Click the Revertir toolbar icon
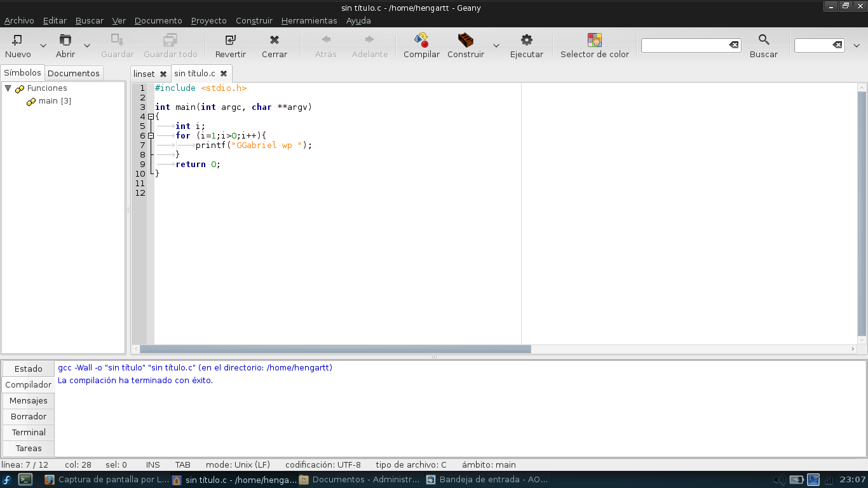The height and width of the screenshot is (488, 868). point(230,40)
